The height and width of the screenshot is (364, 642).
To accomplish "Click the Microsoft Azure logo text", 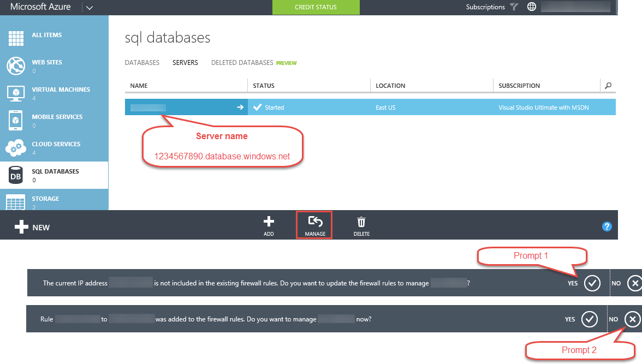I will click(x=40, y=7).
